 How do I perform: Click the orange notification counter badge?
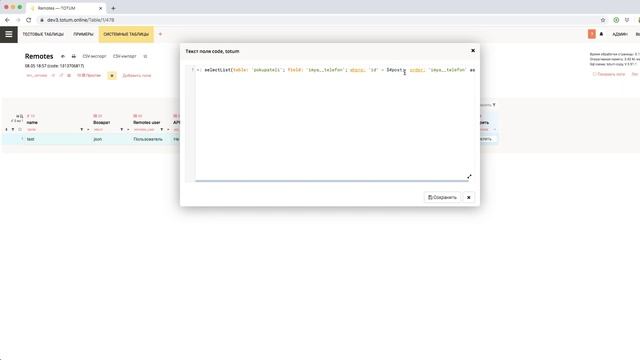[591, 34]
